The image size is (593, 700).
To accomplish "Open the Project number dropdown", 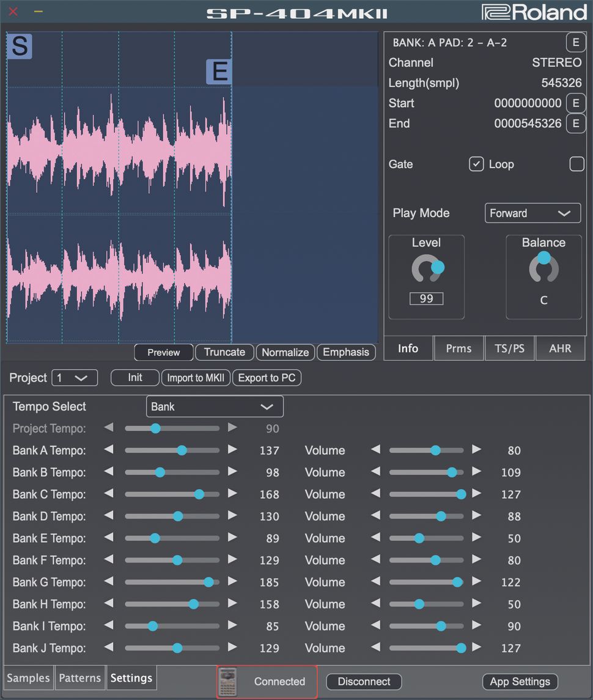I will (x=75, y=378).
